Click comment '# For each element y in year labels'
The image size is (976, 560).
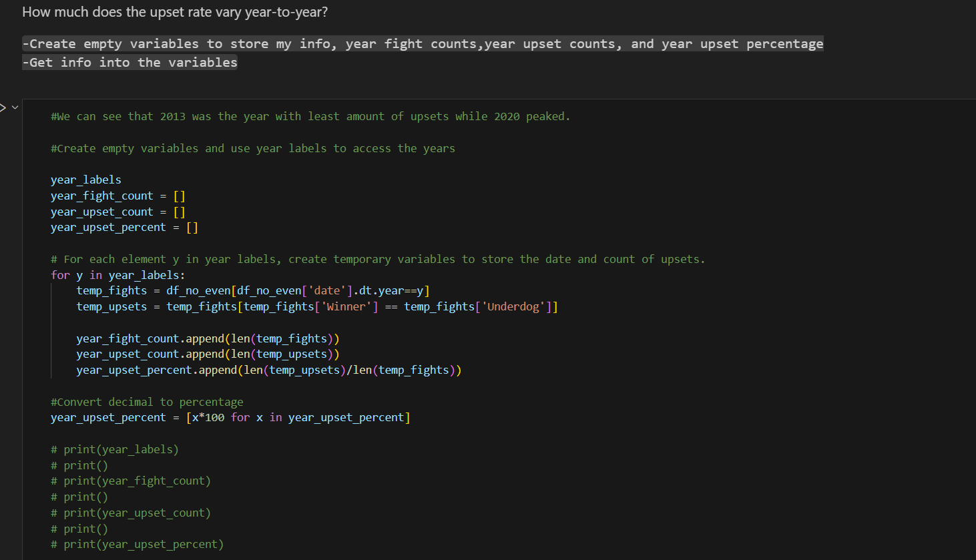tap(378, 260)
